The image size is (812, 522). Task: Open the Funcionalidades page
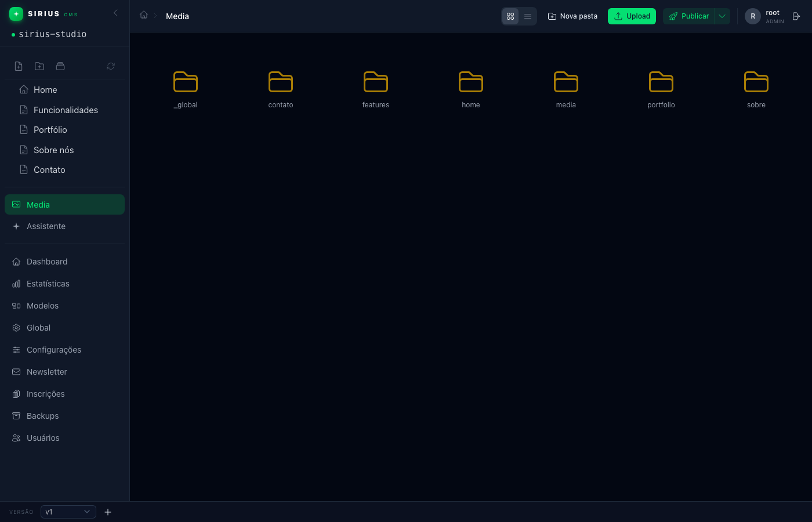tap(64, 110)
